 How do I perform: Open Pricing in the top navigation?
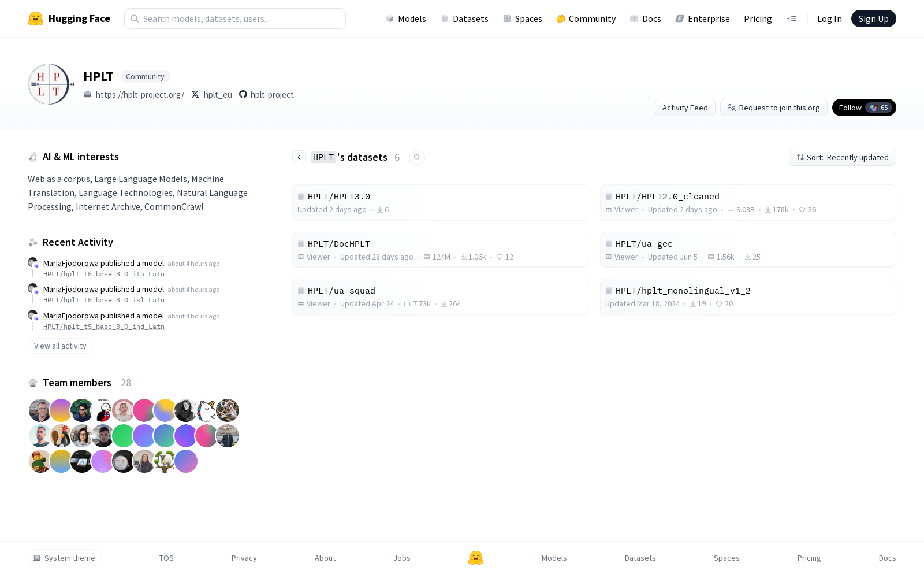(758, 18)
